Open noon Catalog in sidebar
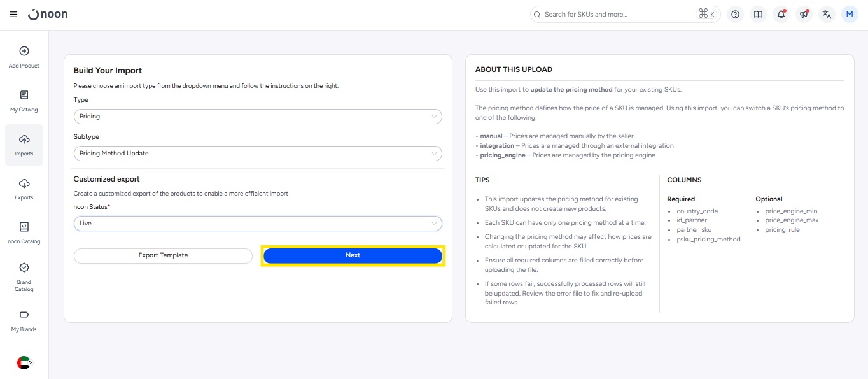The height and width of the screenshot is (379, 868). click(x=24, y=232)
